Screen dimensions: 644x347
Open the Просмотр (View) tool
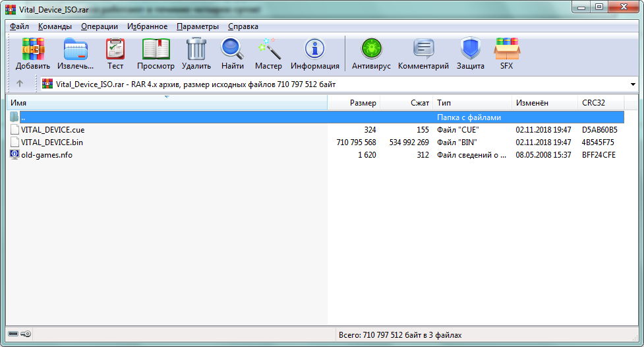pyautogui.click(x=156, y=49)
